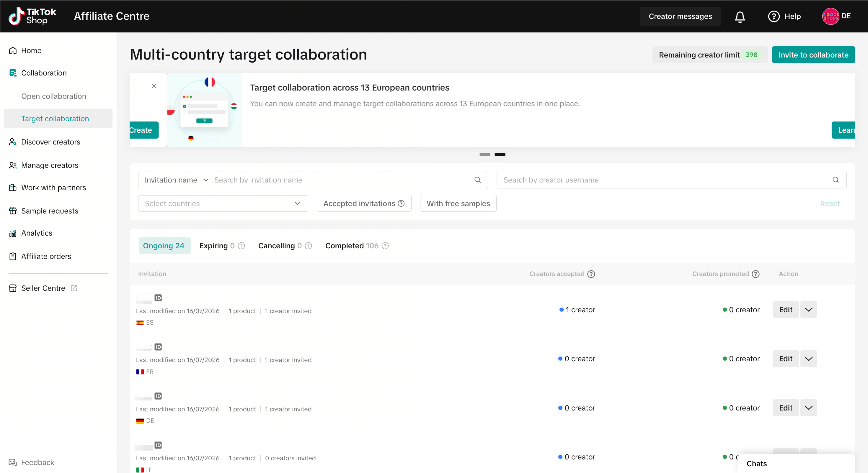868x473 pixels.
Task: Switch to the Completed 106 tab
Action: [x=357, y=246]
